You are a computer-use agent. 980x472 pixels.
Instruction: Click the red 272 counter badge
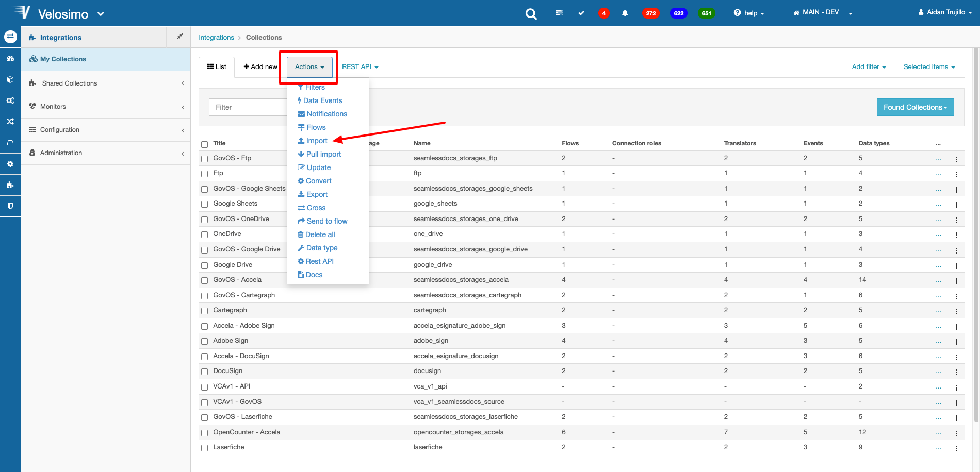(651, 13)
